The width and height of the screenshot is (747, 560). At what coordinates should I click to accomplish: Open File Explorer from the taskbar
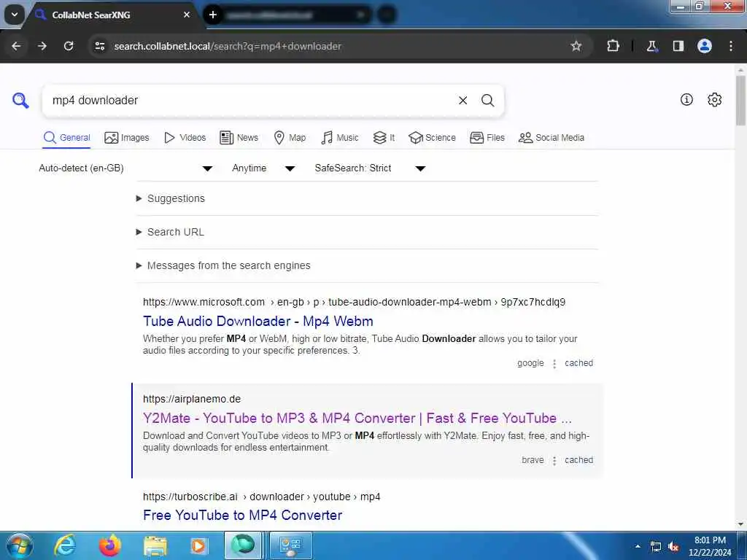point(155,545)
